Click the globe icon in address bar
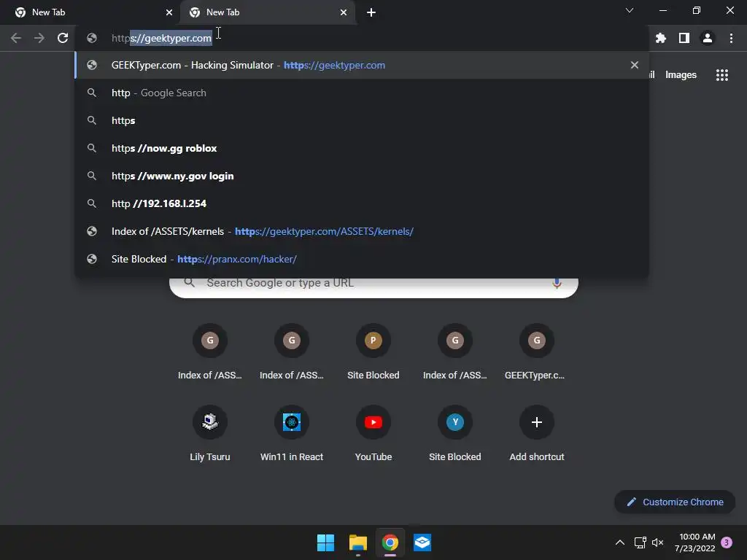The width and height of the screenshot is (747, 560). [92, 38]
